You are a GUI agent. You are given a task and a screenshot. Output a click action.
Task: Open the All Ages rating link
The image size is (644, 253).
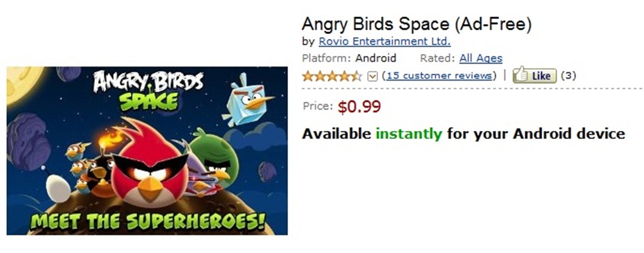480,59
